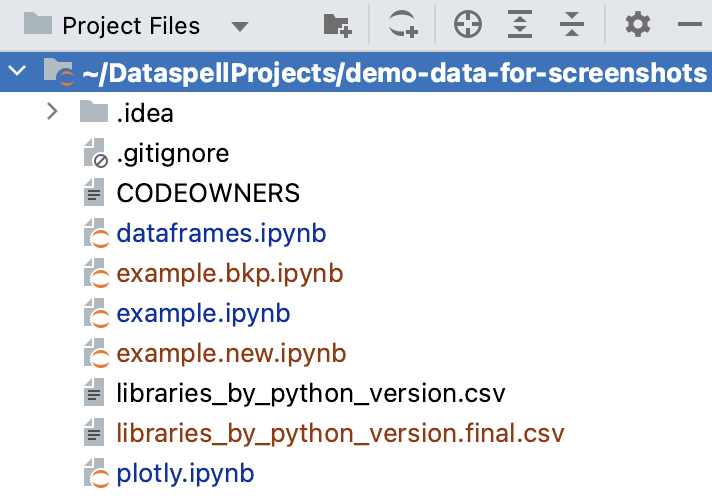Open the Project Files view dropdown

(x=239, y=26)
